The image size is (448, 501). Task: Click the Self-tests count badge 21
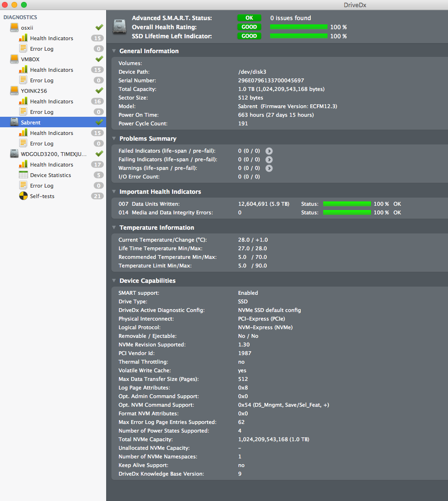click(98, 196)
